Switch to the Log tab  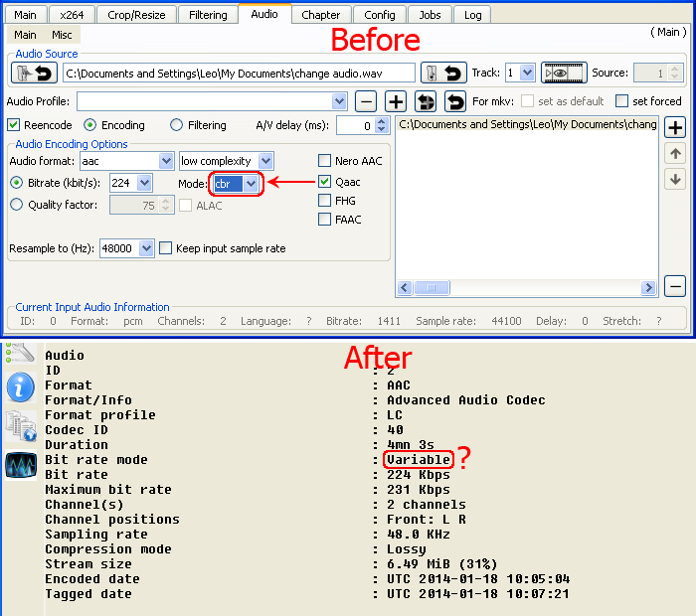tap(472, 15)
